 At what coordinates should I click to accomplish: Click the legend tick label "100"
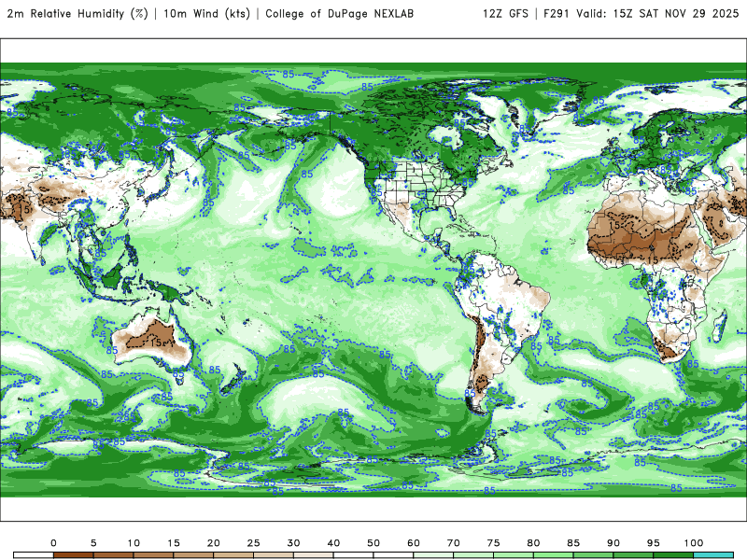tap(694, 543)
